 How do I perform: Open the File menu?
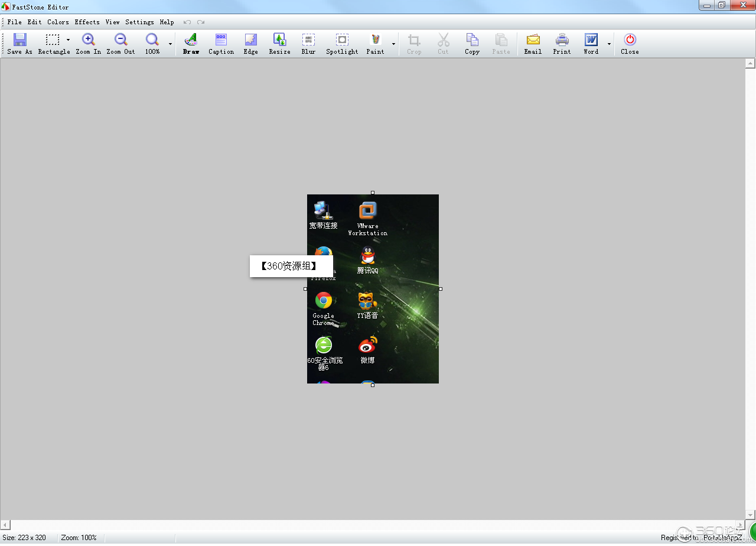(x=14, y=22)
